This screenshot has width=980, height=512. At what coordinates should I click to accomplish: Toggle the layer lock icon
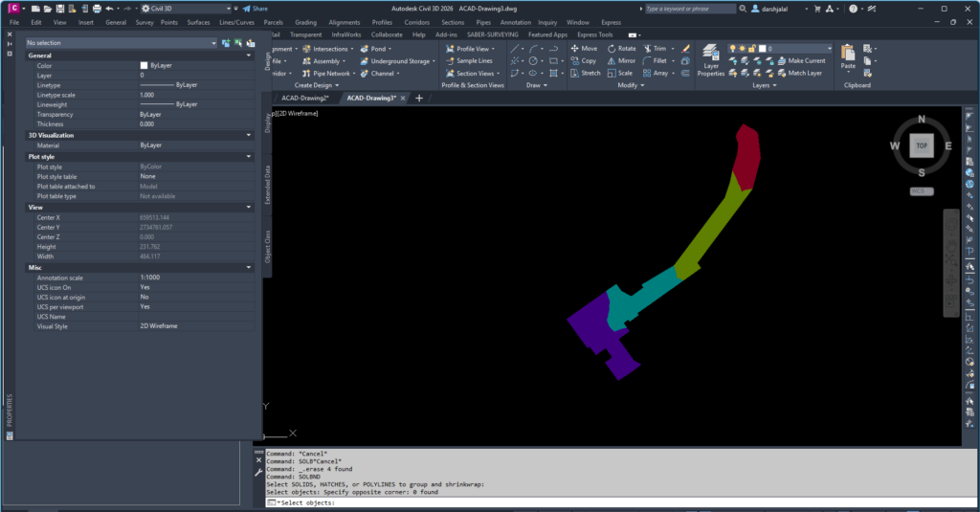(752, 48)
